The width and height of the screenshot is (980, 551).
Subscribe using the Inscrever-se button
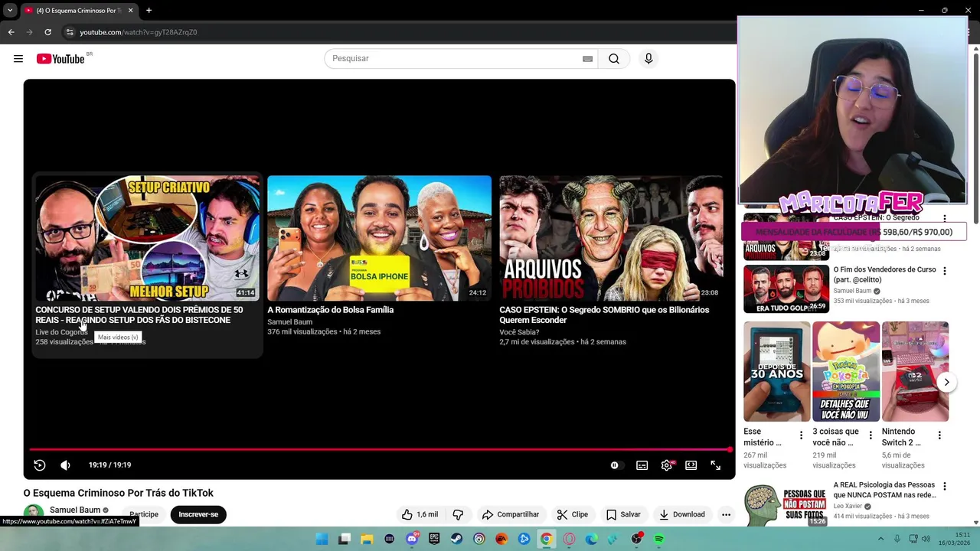pyautogui.click(x=198, y=514)
